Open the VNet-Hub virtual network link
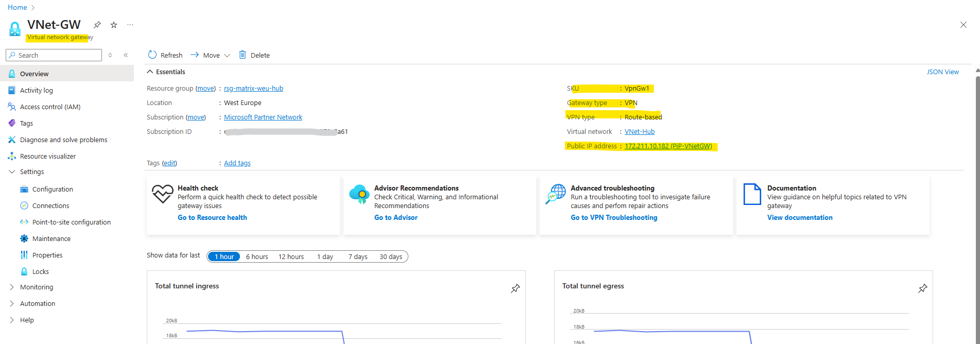Screen dimensions: 980x344 (640, 131)
